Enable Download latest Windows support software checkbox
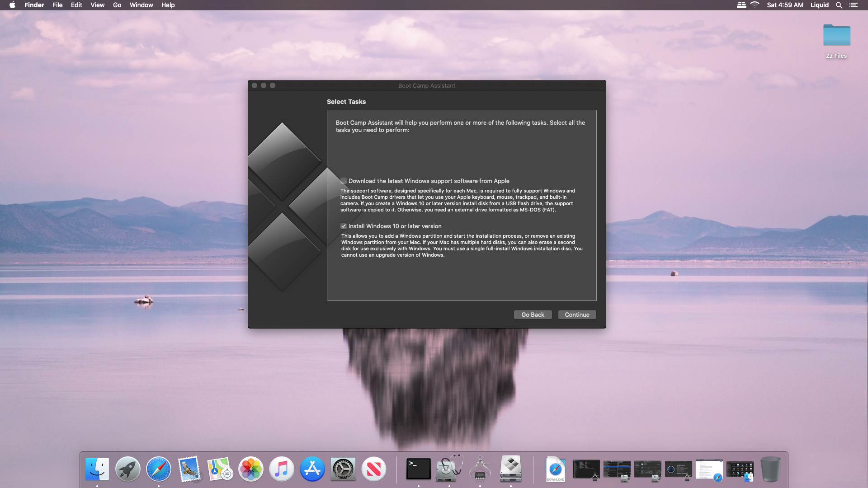The image size is (868, 488). 344,181
